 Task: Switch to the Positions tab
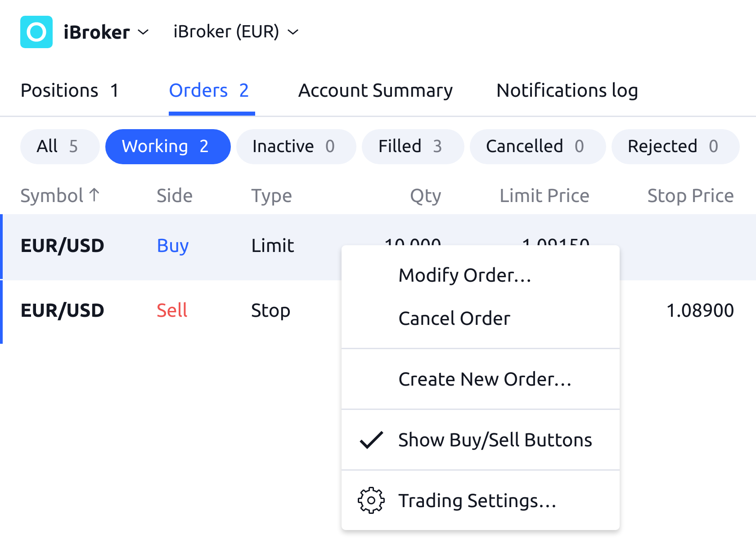(x=70, y=90)
